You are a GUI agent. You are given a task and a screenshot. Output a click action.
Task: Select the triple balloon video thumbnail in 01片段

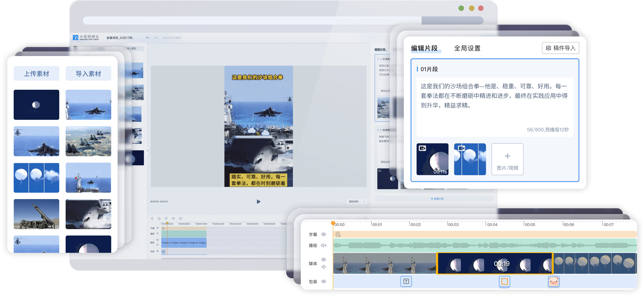(x=470, y=159)
